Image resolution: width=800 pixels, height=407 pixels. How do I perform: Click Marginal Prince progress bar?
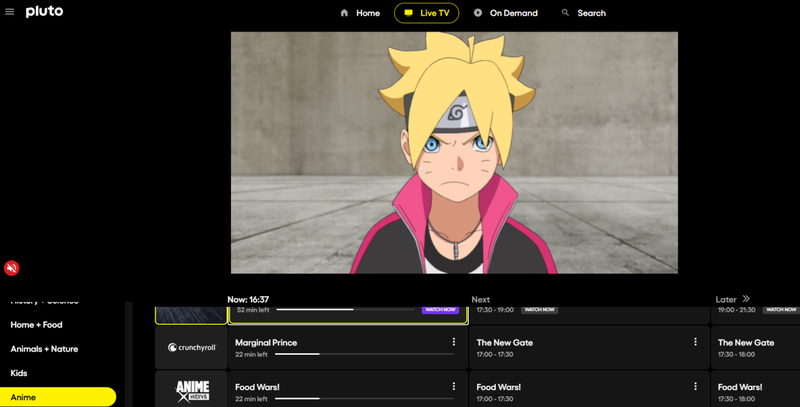(364, 354)
